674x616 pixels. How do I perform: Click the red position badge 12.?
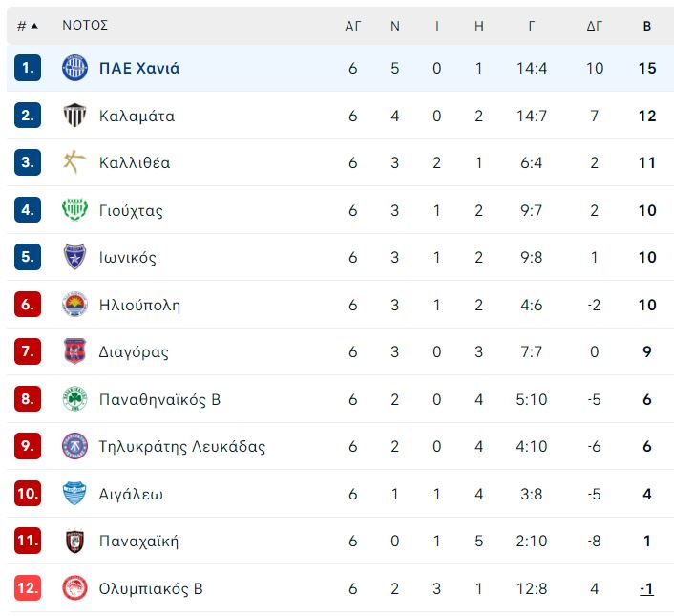pyautogui.click(x=28, y=587)
